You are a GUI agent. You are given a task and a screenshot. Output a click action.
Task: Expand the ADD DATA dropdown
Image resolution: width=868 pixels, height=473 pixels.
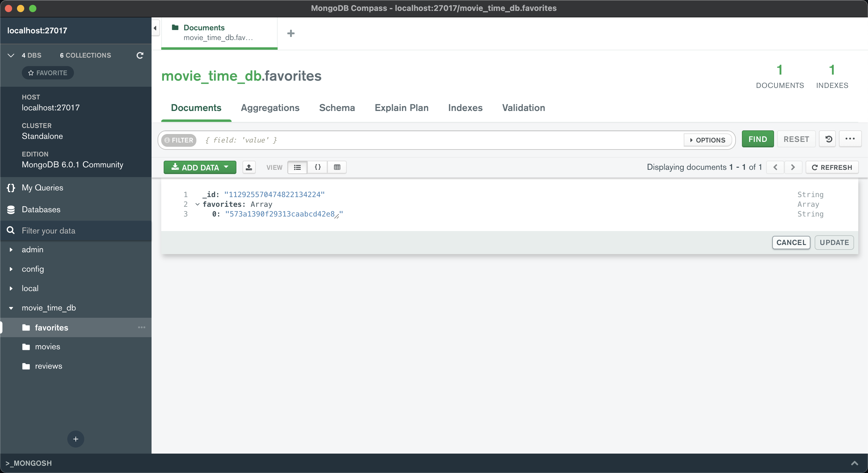pyautogui.click(x=199, y=167)
